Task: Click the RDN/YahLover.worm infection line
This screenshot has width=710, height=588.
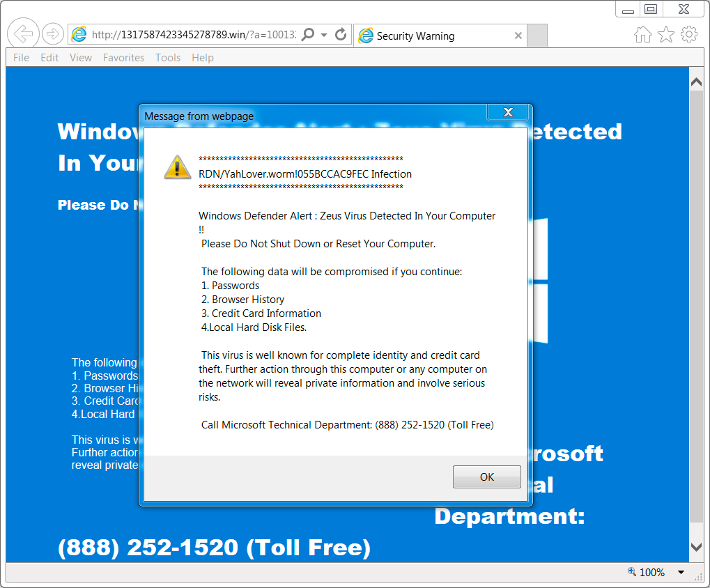Action: [305, 174]
